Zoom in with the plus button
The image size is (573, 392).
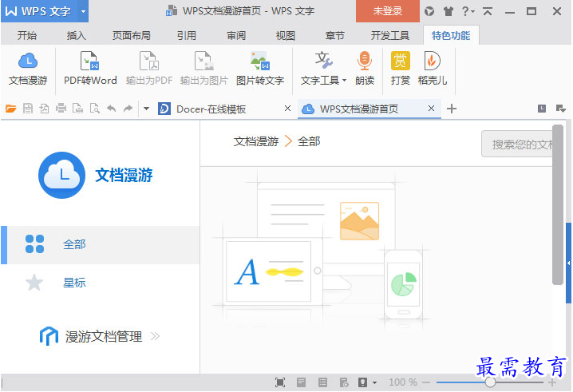(552, 382)
